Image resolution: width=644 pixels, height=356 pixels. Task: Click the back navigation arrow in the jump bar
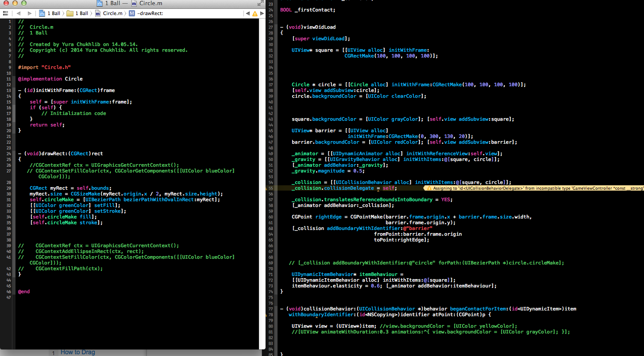tap(18, 13)
